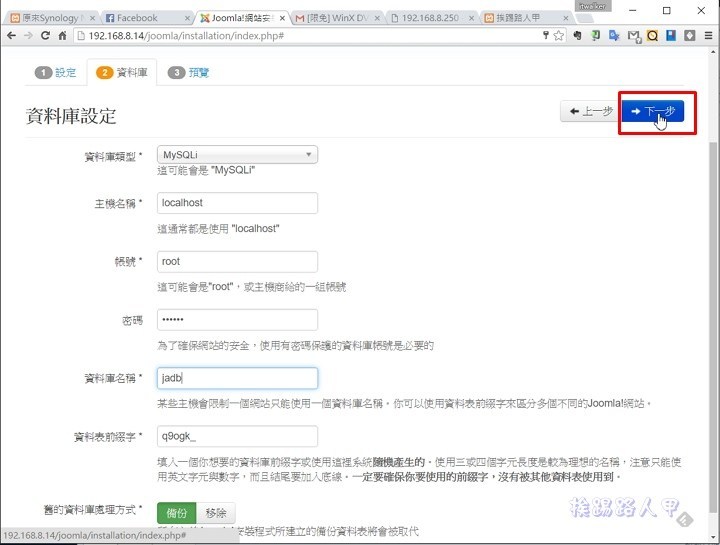Switch to the 設定 step tab
The image size is (720, 545).
pyautogui.click(x=56, y=73)
